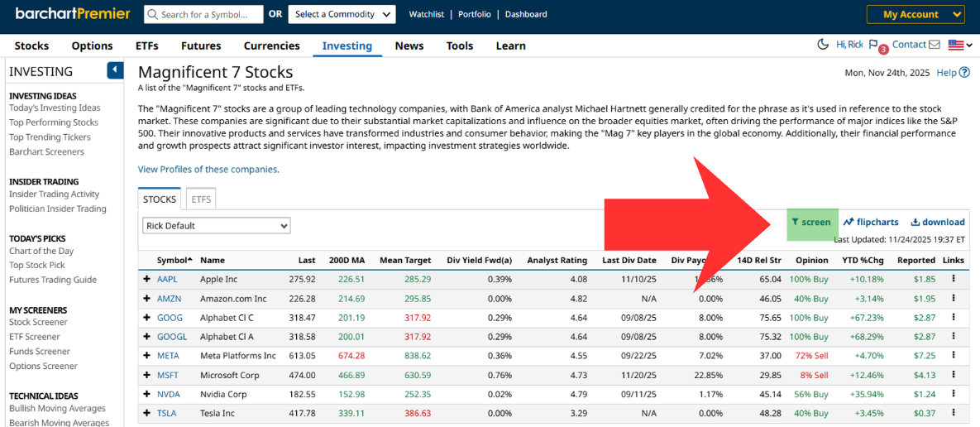Expand the META row details
This screenshot has height=427, width=980.
pyautogui.click(x=146, y=356)
